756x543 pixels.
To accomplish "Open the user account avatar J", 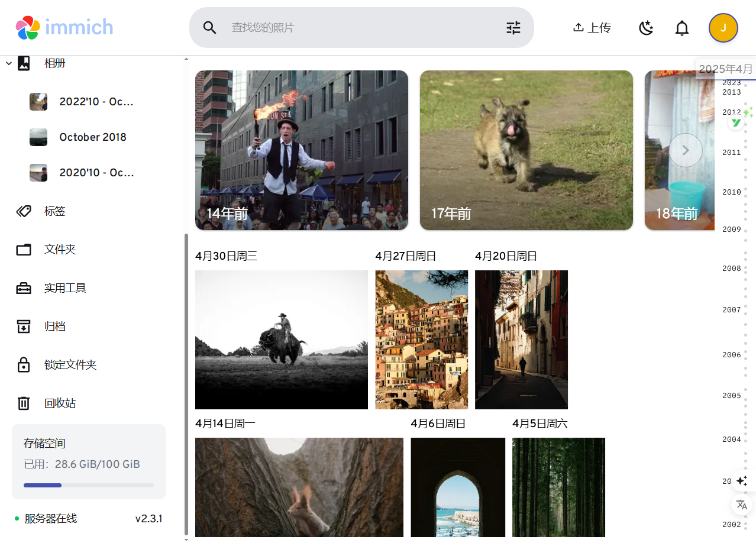I will (x=723, y=28).
